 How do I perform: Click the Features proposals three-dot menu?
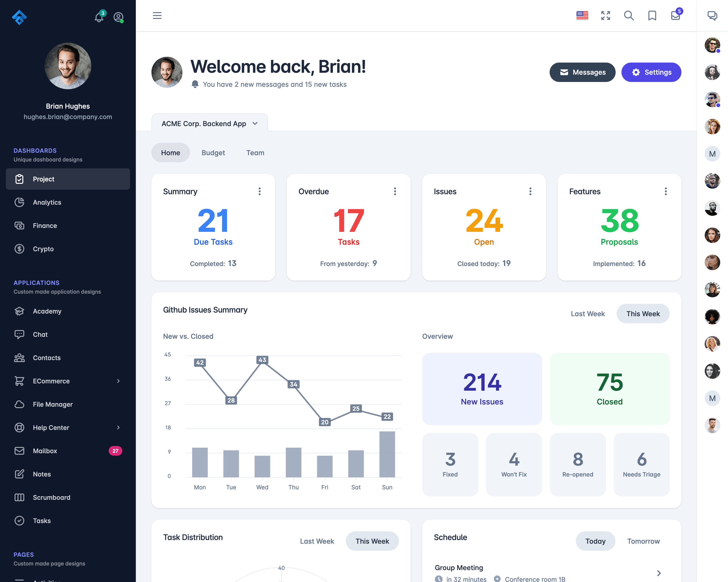[666, 191]
